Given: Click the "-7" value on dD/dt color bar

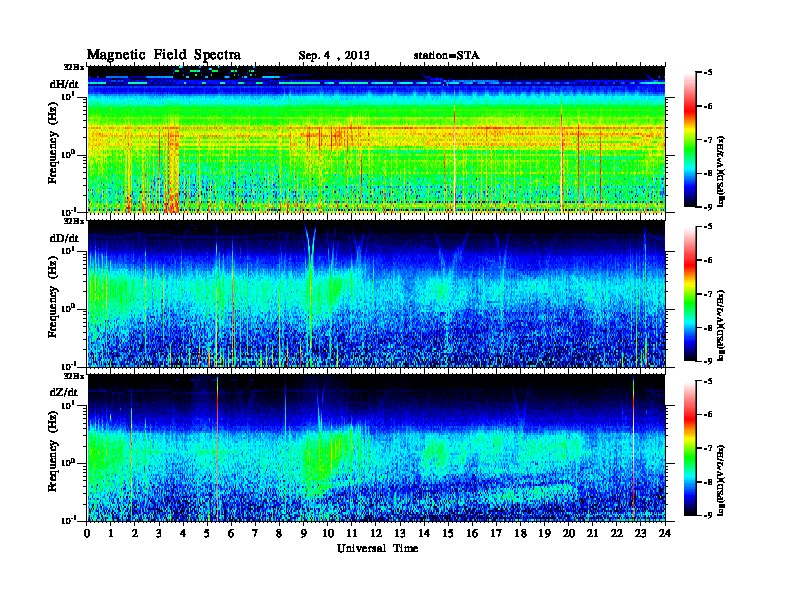Looking at the screenshot, I should 707,294.
